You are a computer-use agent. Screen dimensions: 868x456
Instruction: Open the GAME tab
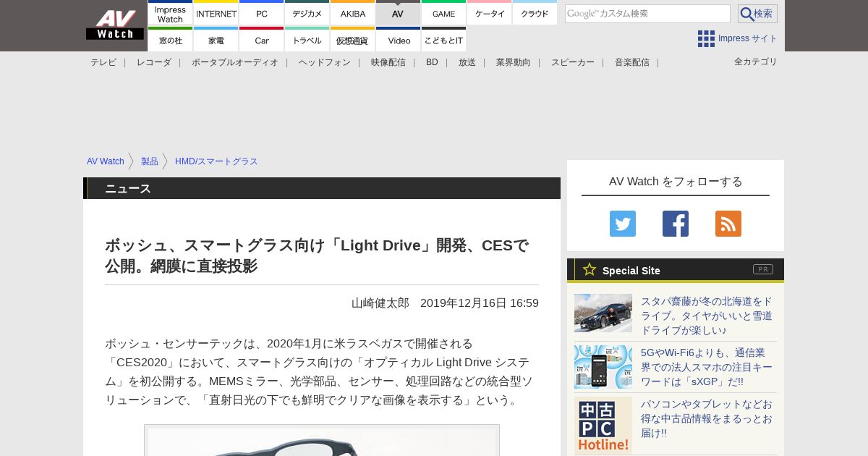(444, 13)
